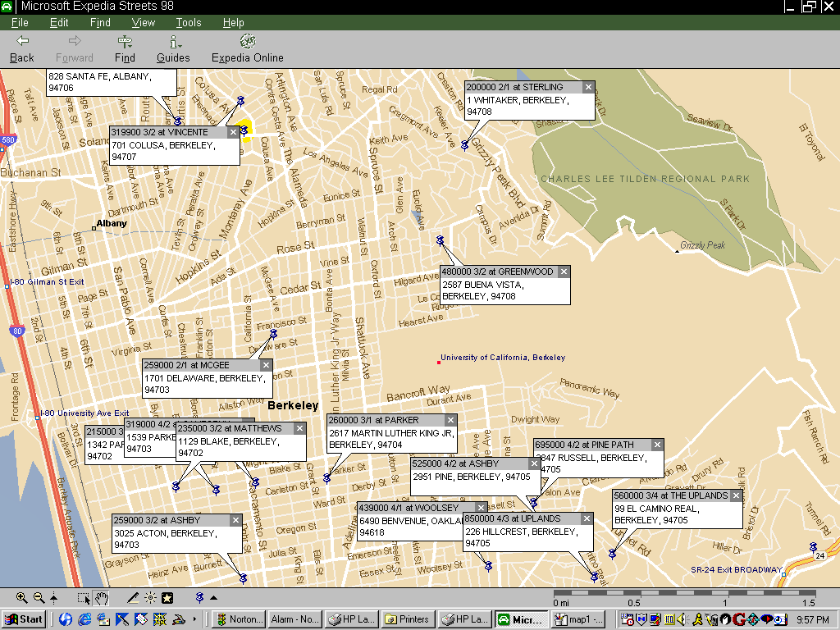Close the 695000 4/2 at PINE PATH balloon

click(x=657, y=445)
